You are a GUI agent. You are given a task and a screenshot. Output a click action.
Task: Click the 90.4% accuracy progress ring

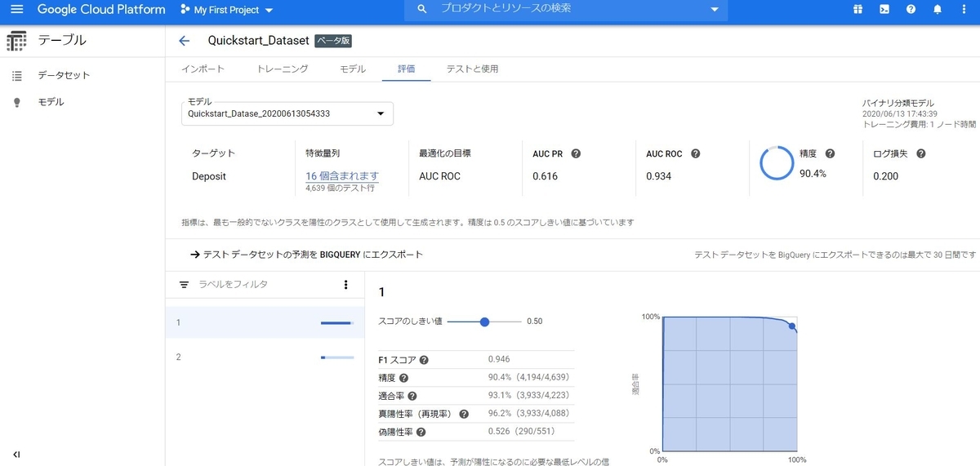[x=777, y=163]
